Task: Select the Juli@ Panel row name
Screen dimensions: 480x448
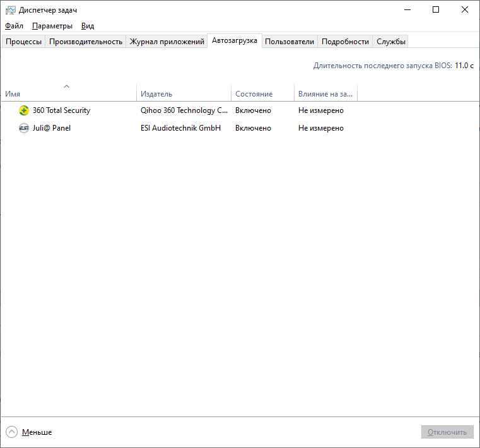Action: tap(52, 128)
